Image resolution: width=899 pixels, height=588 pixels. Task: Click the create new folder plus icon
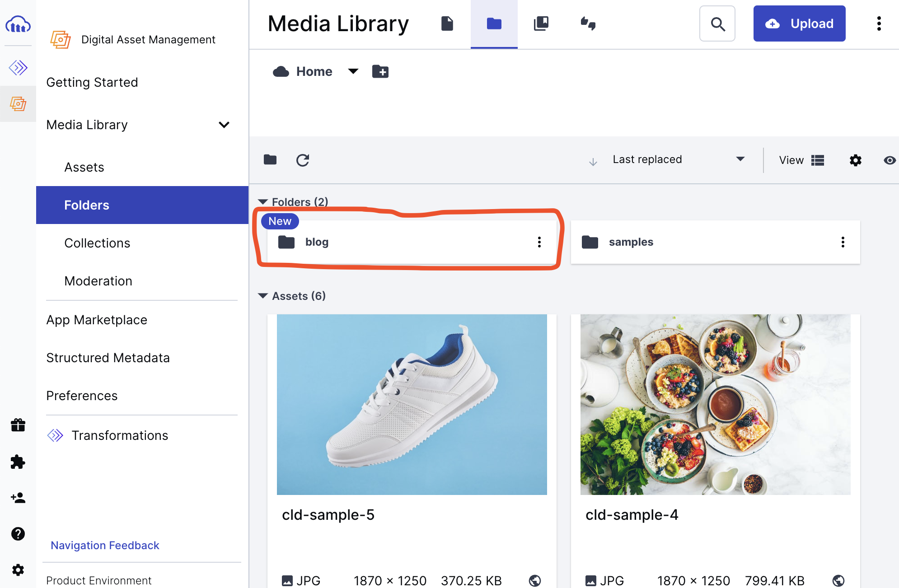pyautogui.click(x=380, y=71)
